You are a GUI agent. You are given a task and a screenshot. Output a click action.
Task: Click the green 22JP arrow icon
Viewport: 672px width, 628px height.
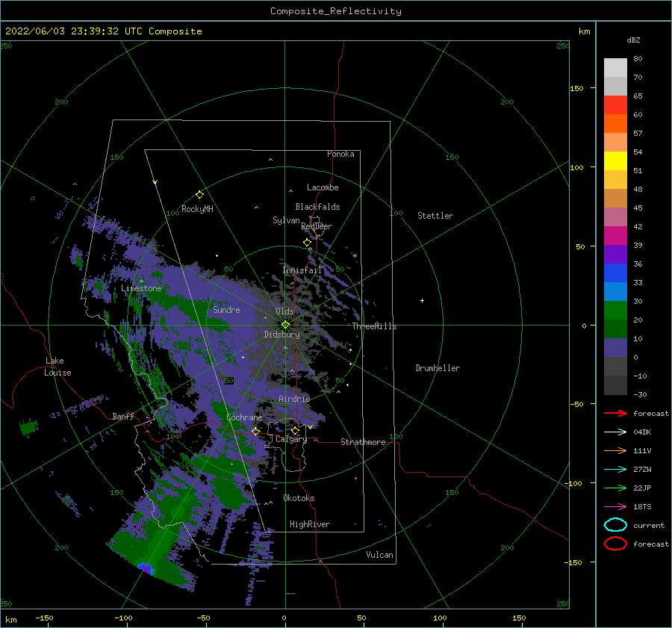click(615, 488)
